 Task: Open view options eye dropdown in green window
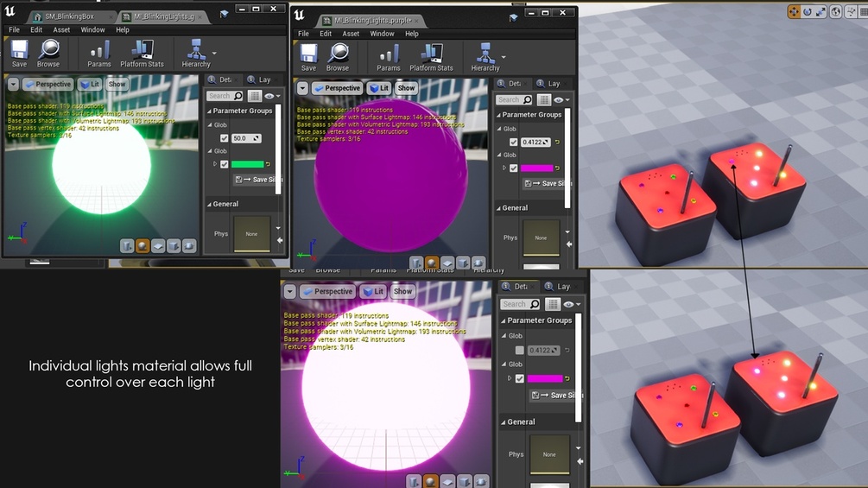pyautogui.click(x=272, y=96)
